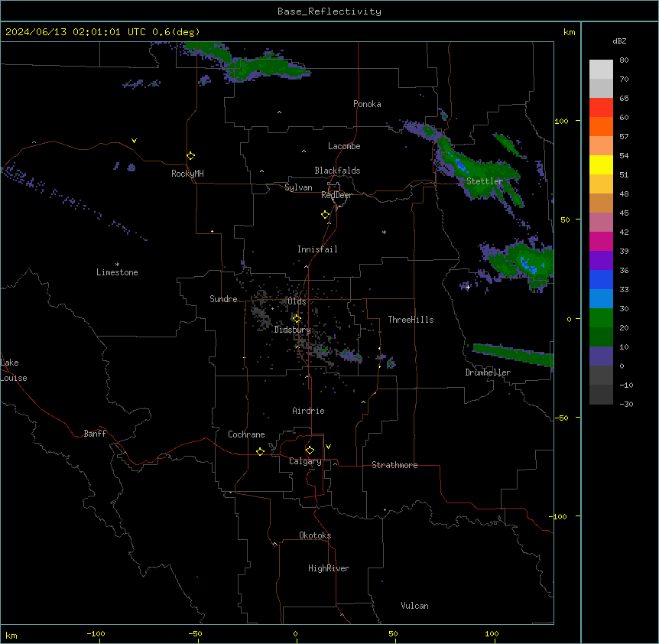Click the Strathmore town label
The height and width of the screenshot is (644, 659).
pos(394,465)
